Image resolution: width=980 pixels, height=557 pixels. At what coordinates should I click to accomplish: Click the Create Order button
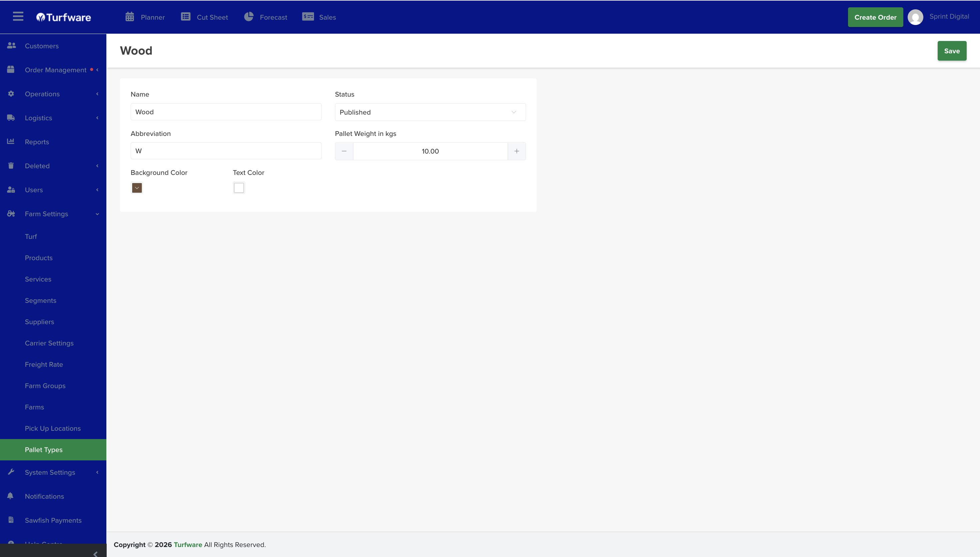pos(875,17)
